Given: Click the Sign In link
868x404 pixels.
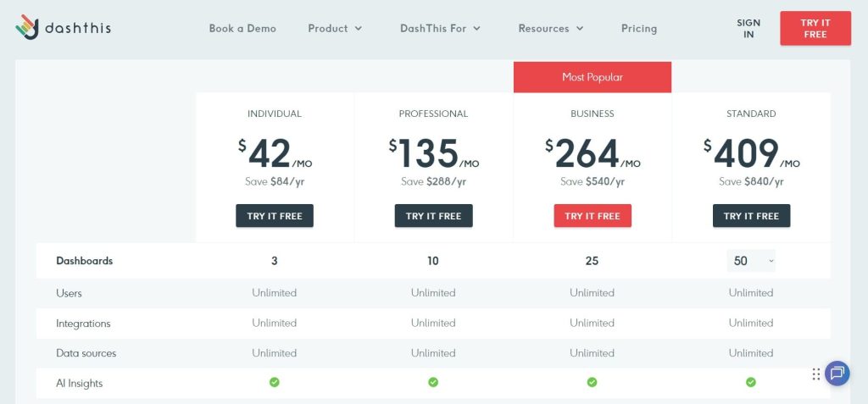Looking at the screenshot, I should [748, 28].
